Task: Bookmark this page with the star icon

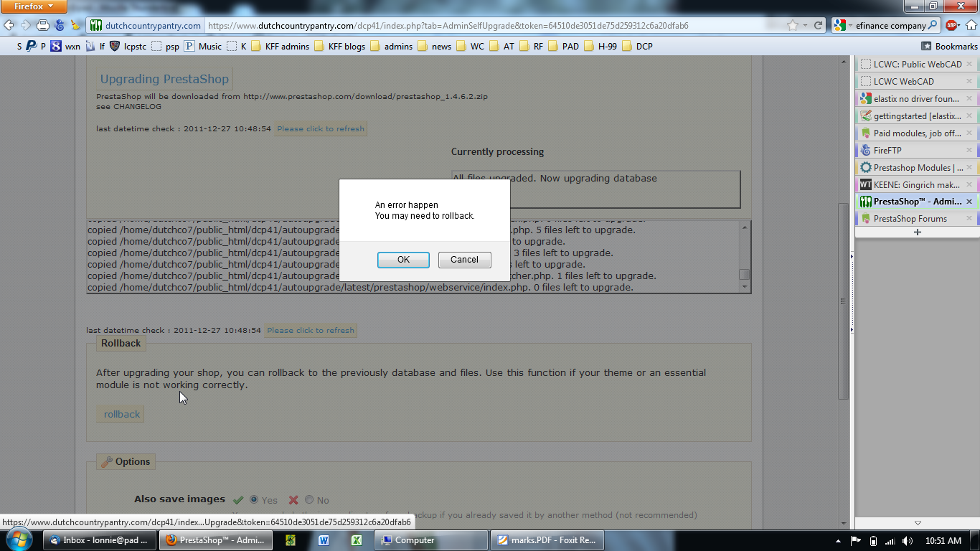Action: coord(793,25)
